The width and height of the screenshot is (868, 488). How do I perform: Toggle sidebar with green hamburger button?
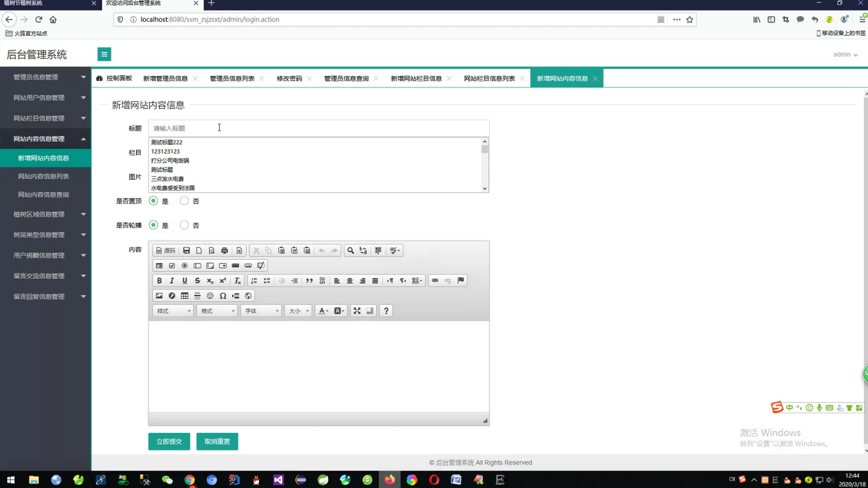pyautogui.click(x=104, y=54)
